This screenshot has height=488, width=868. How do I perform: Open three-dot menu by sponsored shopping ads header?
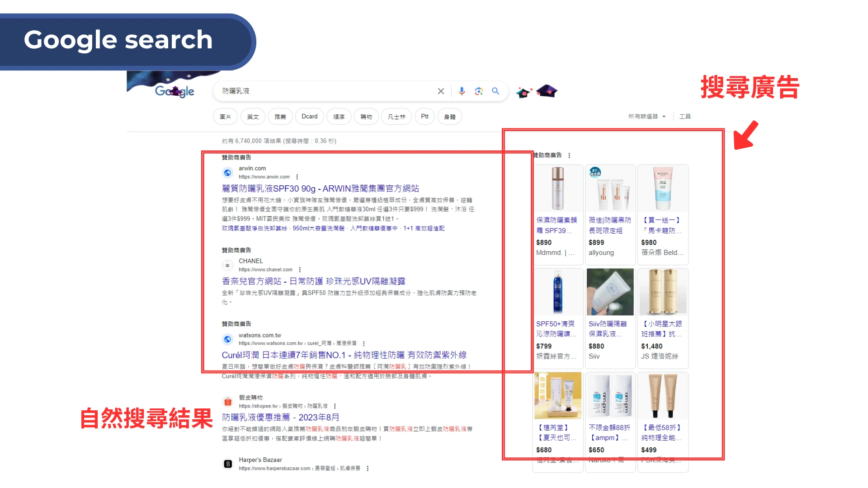click(x=569, y=155)
